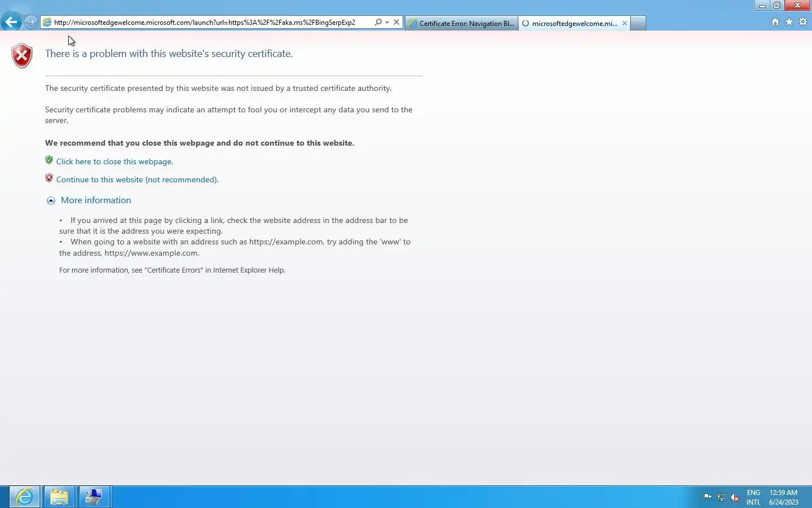
Task: Restore down the Internet Explorer window
Action: (x=777, y=6)
